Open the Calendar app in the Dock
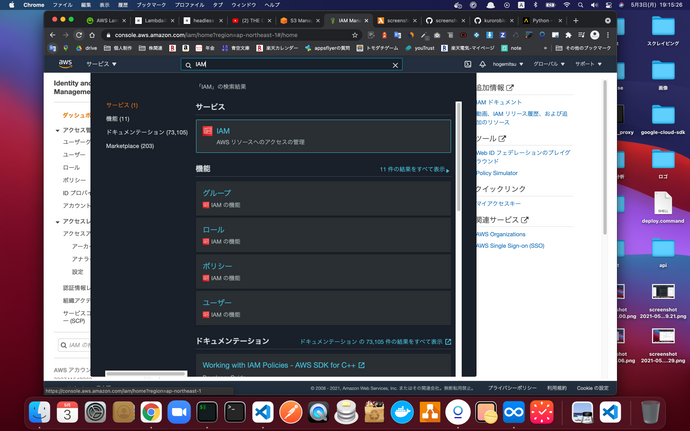Screen dimensions: 690x431 coord(67,413)
